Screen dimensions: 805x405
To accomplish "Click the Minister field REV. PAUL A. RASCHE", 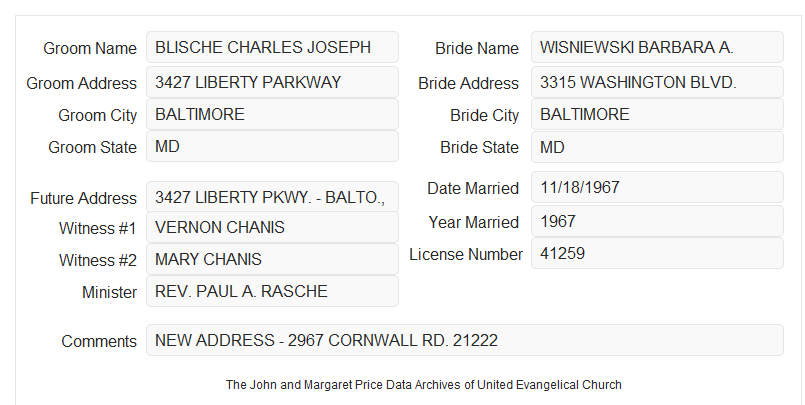I will pos(272,291).
